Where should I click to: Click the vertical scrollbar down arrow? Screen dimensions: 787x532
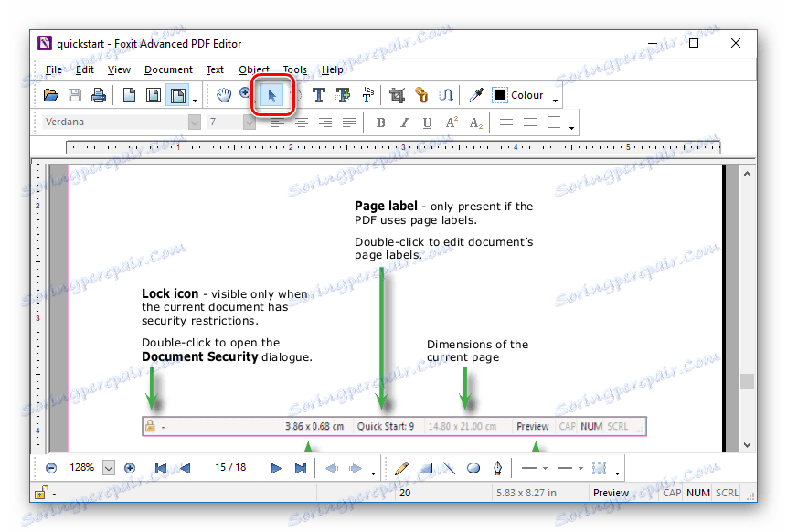[x=748, y=444]
